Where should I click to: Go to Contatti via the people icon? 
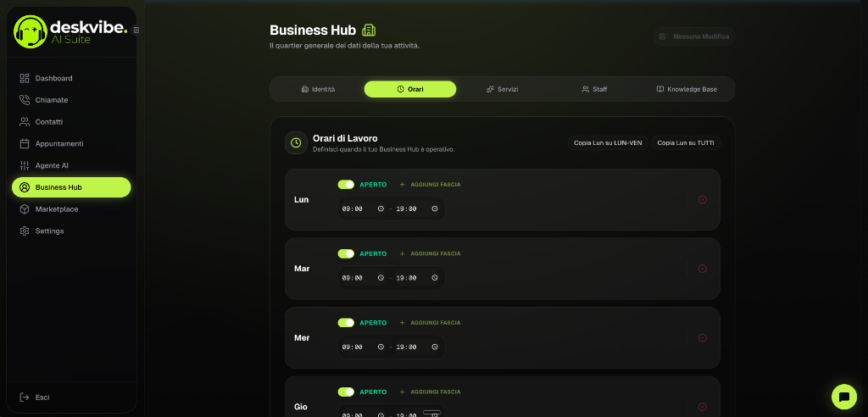(x=25, y=122)
